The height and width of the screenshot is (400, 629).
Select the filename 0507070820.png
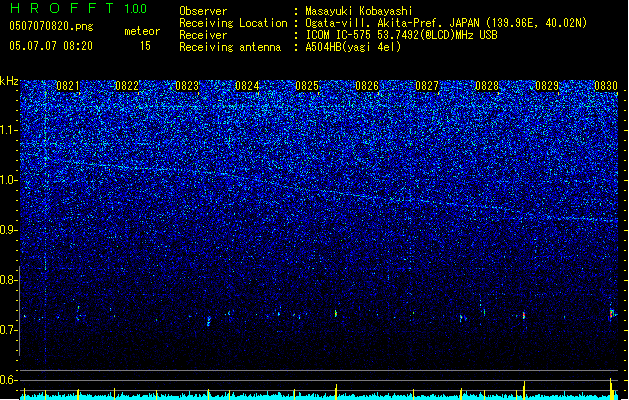tap(51, 26)
